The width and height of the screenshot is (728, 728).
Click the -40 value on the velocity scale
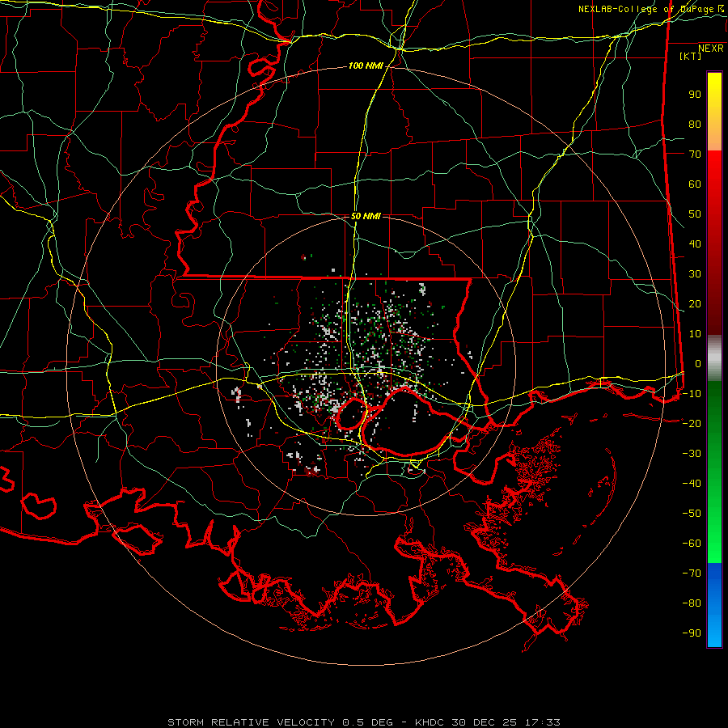pyautogui.click(x=692, y=484)
